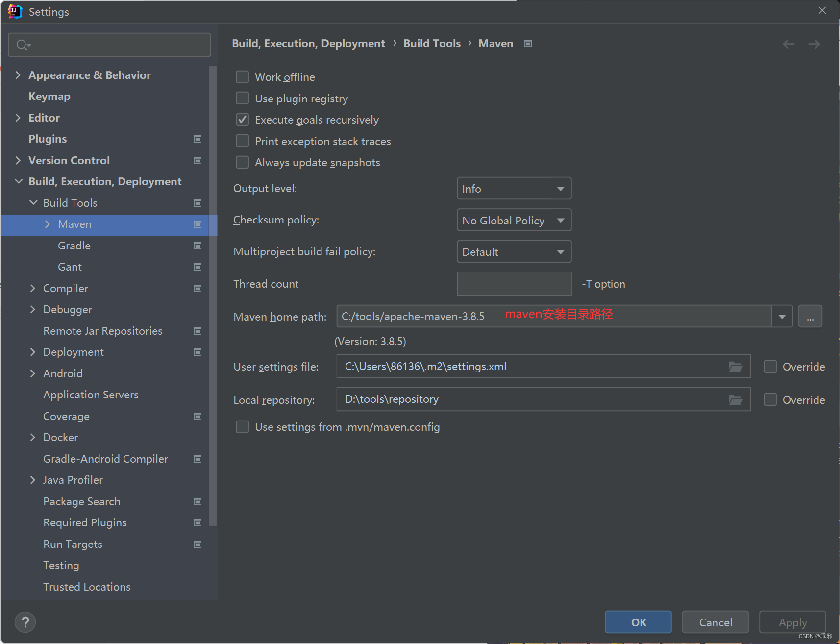Click the back navigation arrow
This screenshot has width=840, height=644.
(789, 44)
